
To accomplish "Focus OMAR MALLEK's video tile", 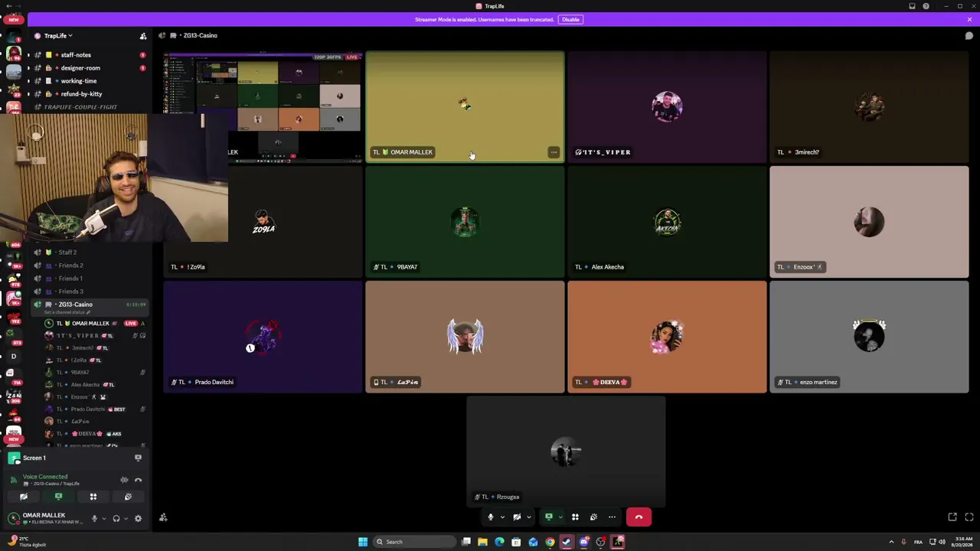I will click(465, 107).
